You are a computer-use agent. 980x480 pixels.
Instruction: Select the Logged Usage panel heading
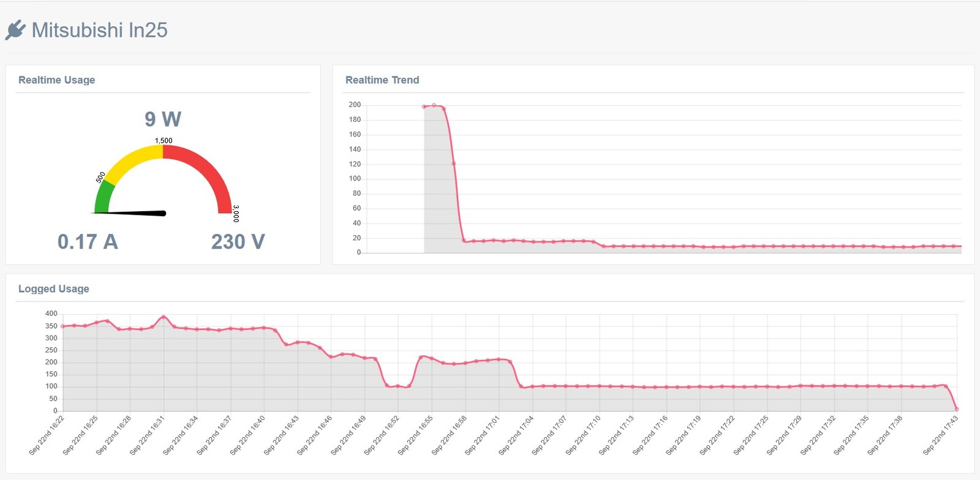pyautogui.click(x=54, y=289)
